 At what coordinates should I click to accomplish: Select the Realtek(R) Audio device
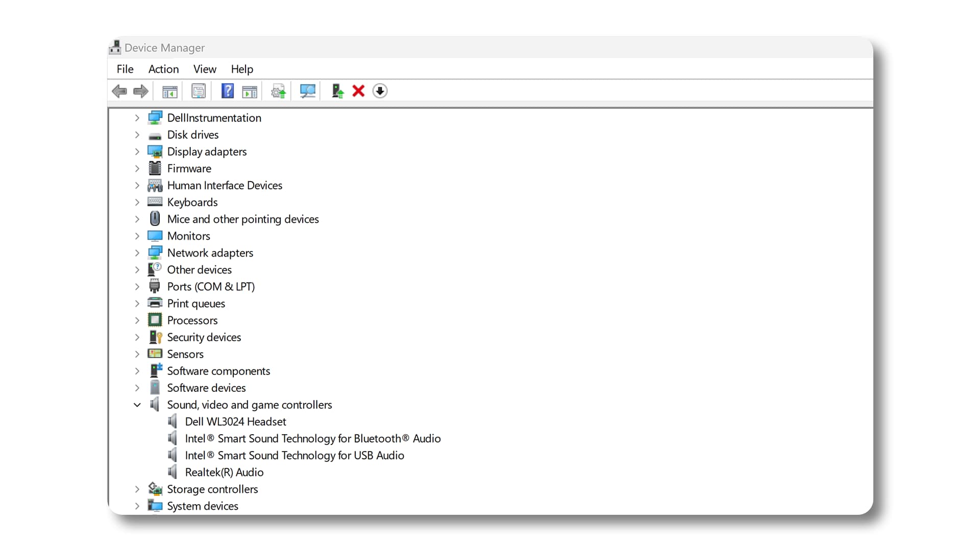click(224, 471)
